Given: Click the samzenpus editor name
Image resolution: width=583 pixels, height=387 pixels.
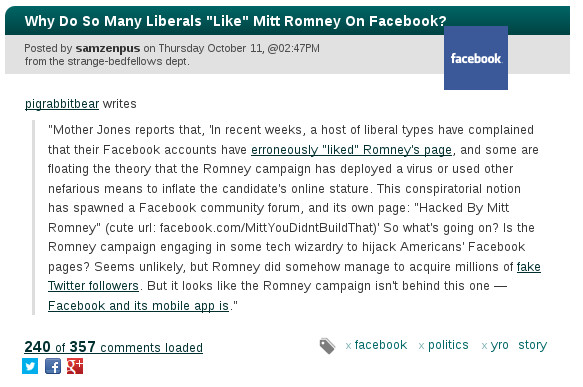Looking at the screenshot, I should pos(108,48).
